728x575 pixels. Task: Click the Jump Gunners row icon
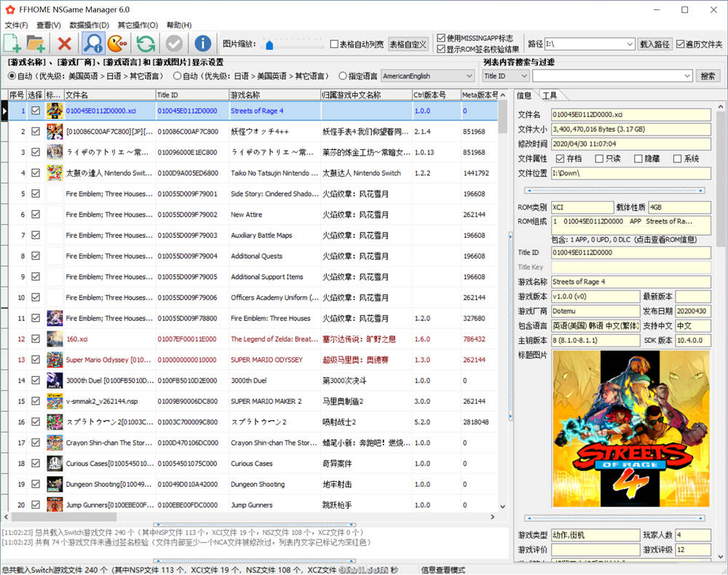pyautogui.click(x=55, y=504)
